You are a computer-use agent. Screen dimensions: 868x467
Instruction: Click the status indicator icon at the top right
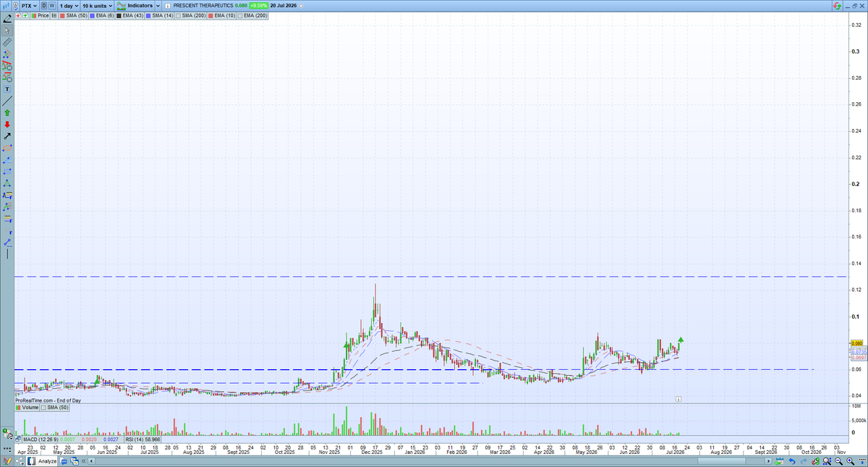(x=836, y=5)
